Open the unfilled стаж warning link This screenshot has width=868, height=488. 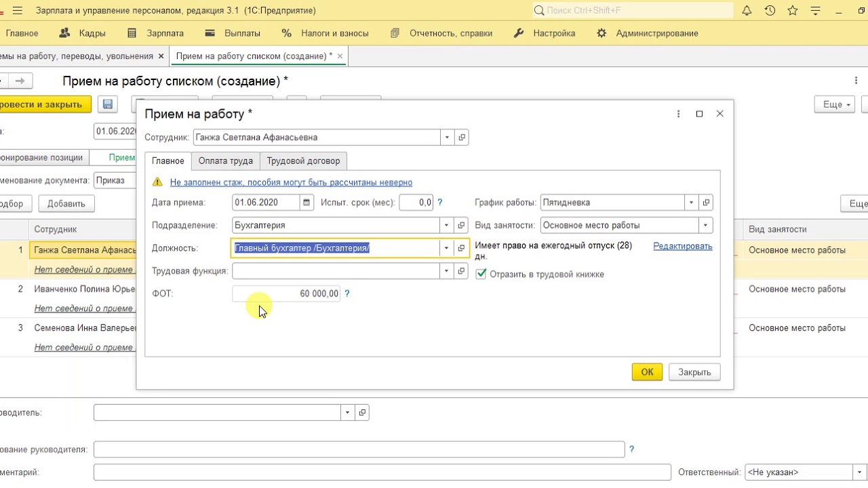pos(291,182)
